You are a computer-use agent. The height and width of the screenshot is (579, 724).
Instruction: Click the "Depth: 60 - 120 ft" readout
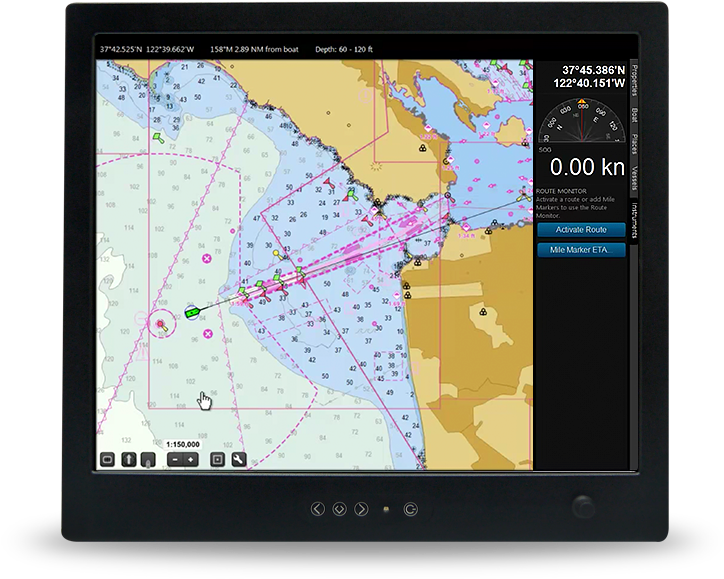pyautogui.click(x=344, y=49)
